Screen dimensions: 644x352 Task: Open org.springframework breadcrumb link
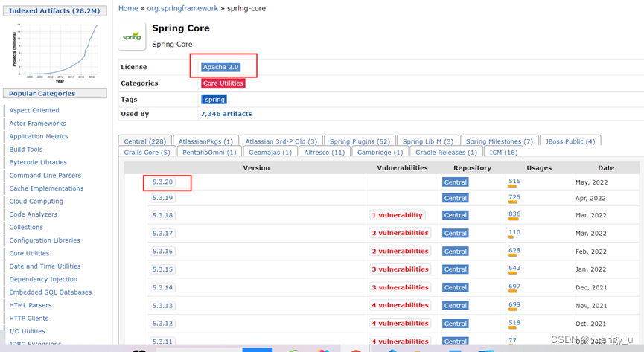coord(182,8)
